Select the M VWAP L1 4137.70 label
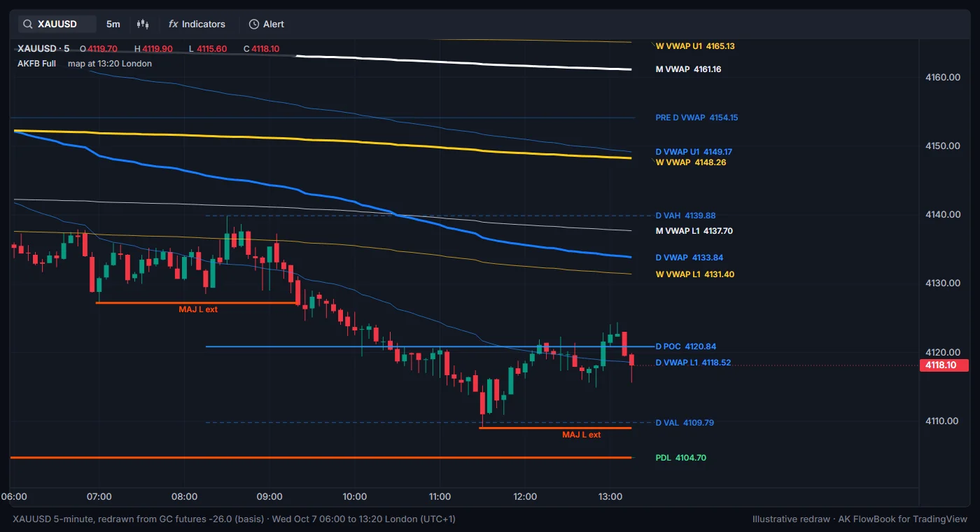 point(694,231)
